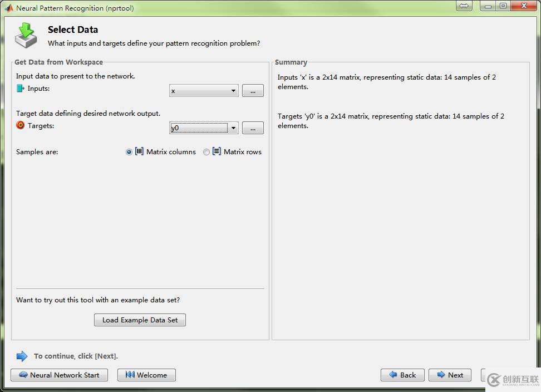
Task: Select the Matrix columns radio button
Action: [129, 152]
